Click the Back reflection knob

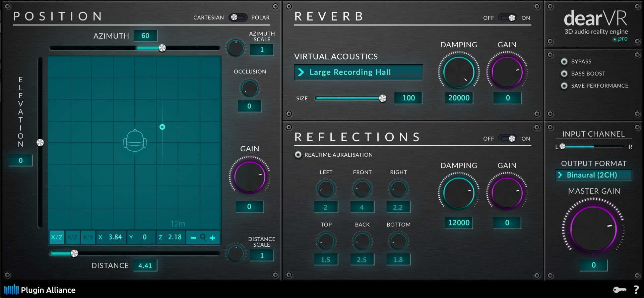[x=362, y=241]
